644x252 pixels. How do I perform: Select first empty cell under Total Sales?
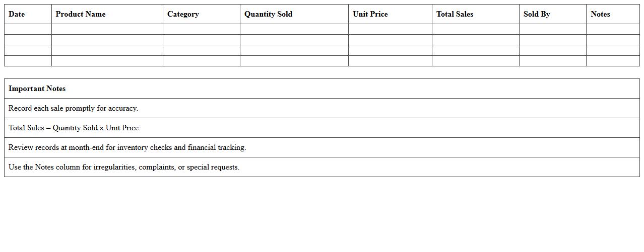point(475,29)
